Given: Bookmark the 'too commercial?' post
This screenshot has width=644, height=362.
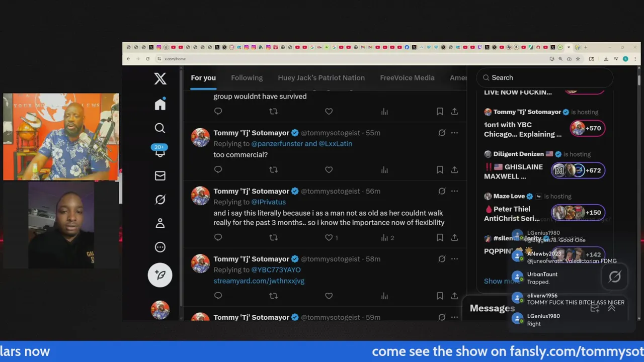Looking at the screenshot, I should point(440,169).
